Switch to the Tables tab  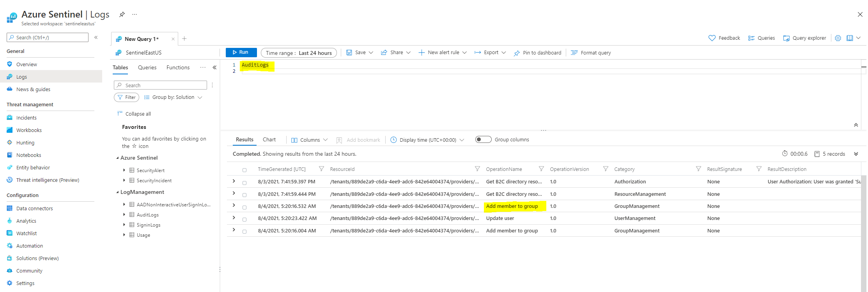pyautogui.click(x=120, y=67)
